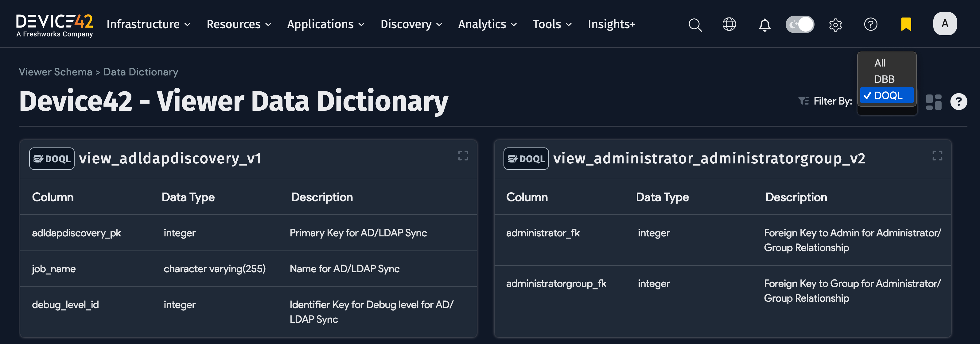Open the search panel
980x344 pixels.
[x=695, y=24]
